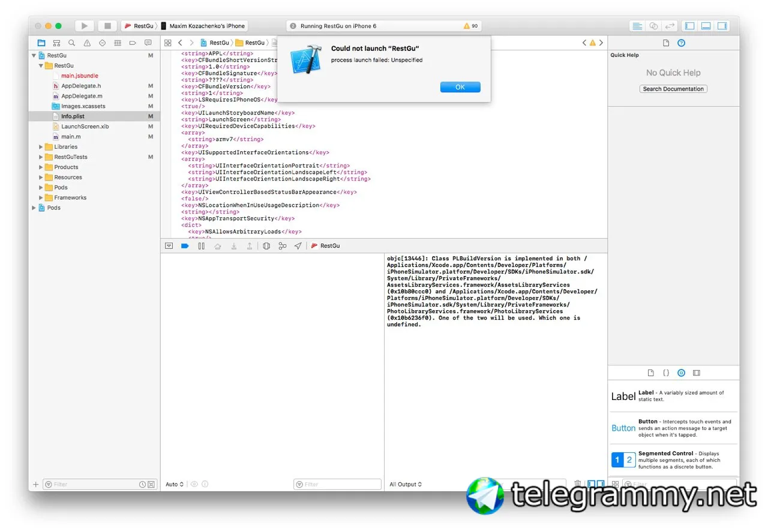The width and height of the screenshot is (768, 532).
Task: Switch to the Assistant editor
Action: click(653, 26)
